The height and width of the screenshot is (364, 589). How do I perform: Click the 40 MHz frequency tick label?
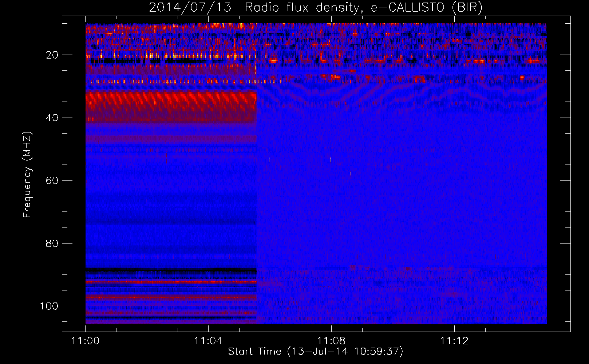[x=52, y=118]
